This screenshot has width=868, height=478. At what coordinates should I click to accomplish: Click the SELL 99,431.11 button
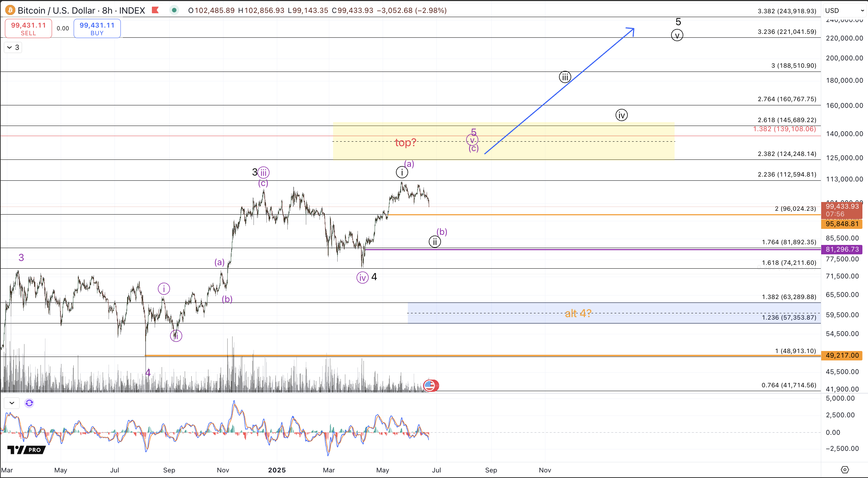(x=28, y=29)
